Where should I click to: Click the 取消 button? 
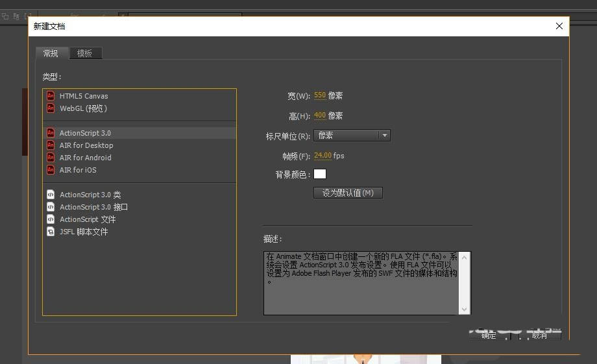(x=539, y=335)
